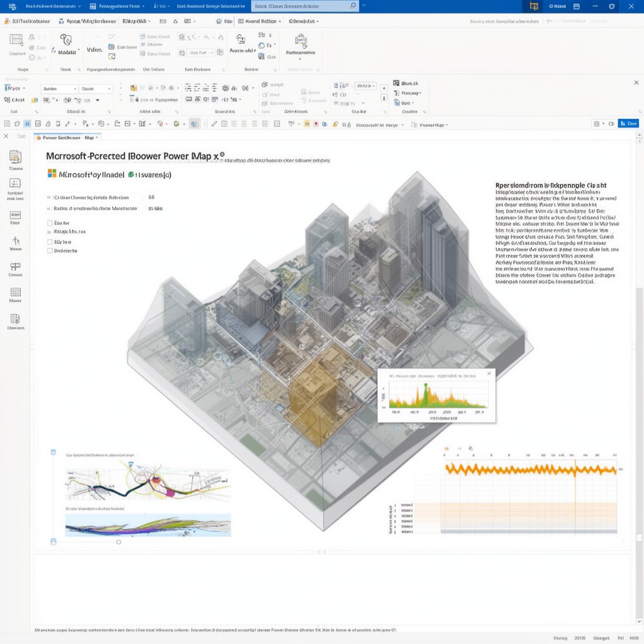
Task: Click the orange grid icon in the title bar
Action: (x=533, y=6)
